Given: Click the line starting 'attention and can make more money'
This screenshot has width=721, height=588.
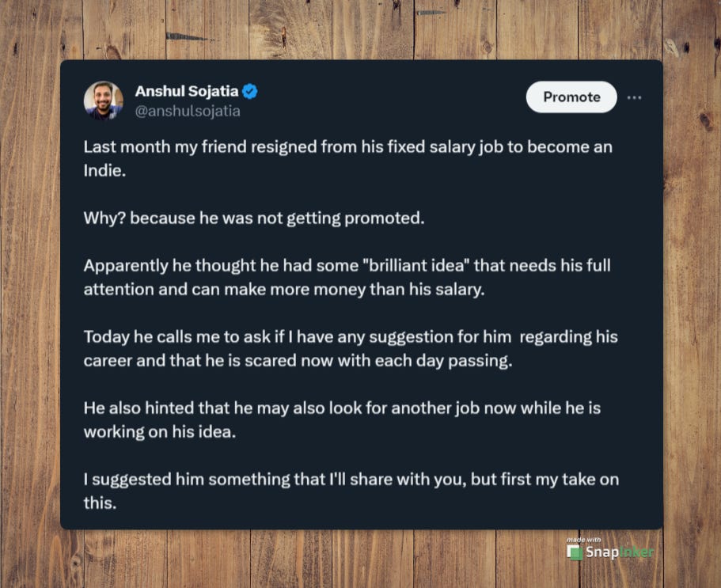Looking at the screenshot, I should click(x=284, y=290).
